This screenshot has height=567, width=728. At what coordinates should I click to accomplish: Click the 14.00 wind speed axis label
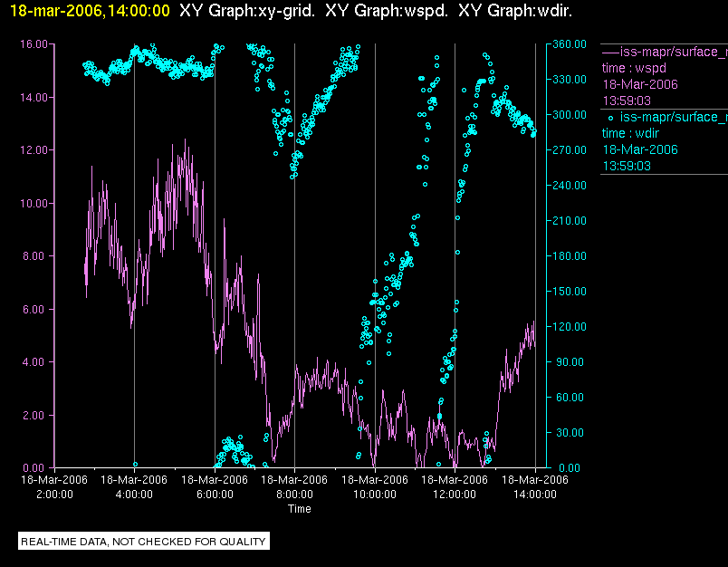[x=34, y=98]
